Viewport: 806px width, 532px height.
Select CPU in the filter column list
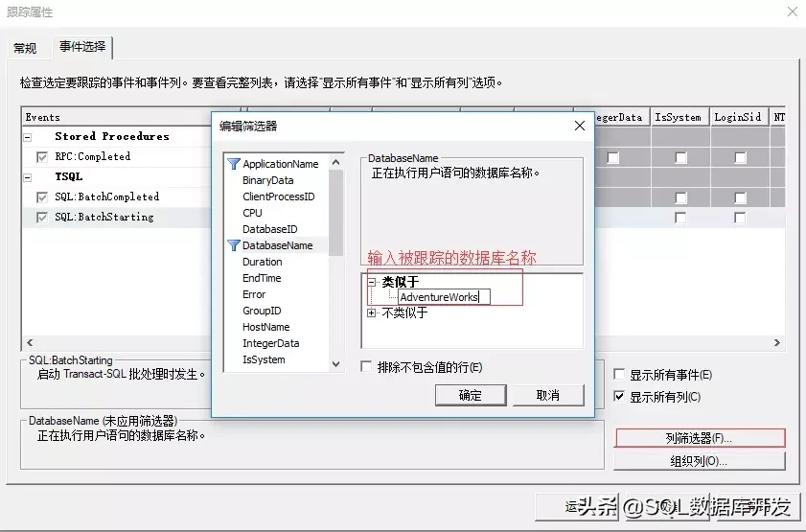252,213
